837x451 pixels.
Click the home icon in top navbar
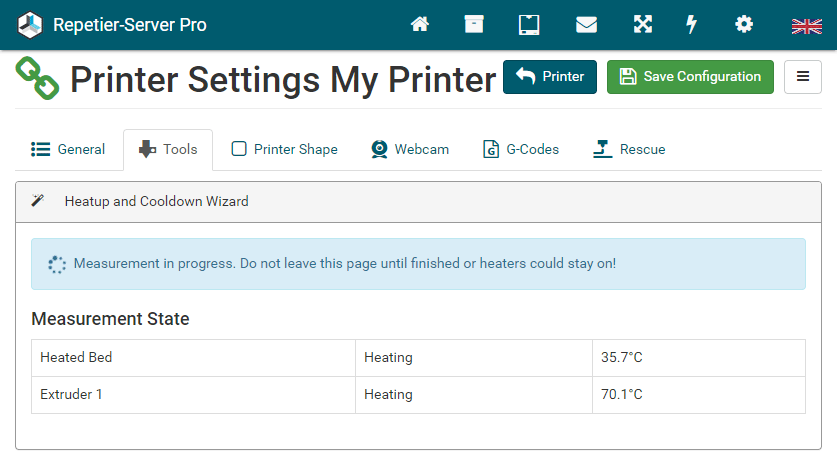tap(420, 25)
